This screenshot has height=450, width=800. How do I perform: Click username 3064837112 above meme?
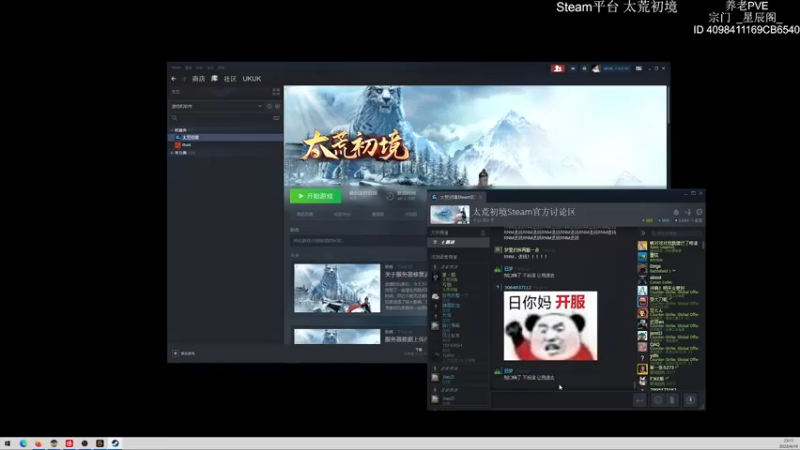517,287
